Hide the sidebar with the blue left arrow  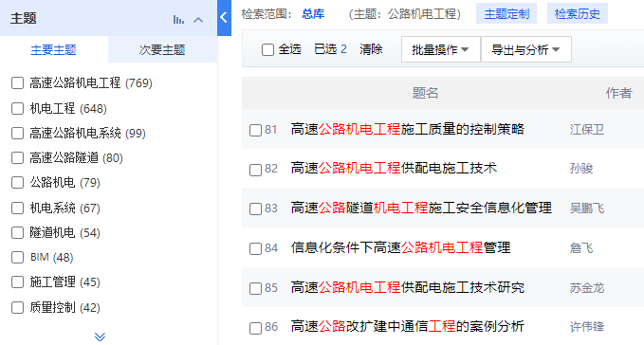pos(224,18)
